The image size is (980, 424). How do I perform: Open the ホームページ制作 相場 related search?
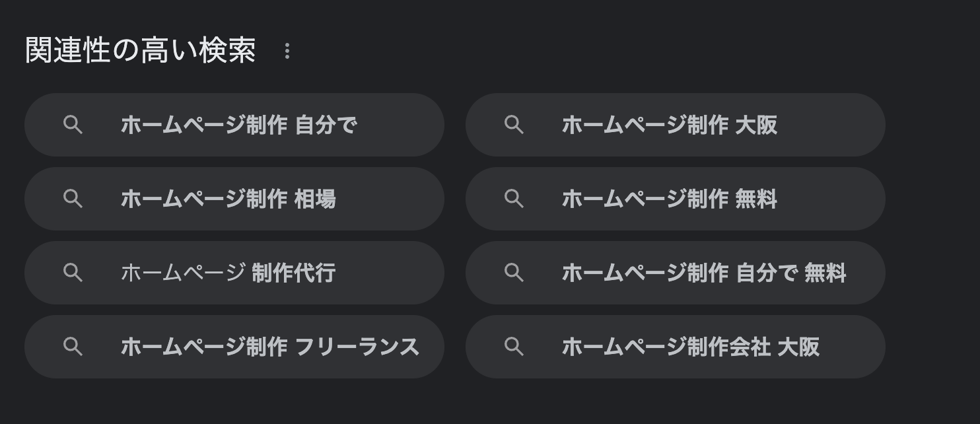[x=228, y=199]
